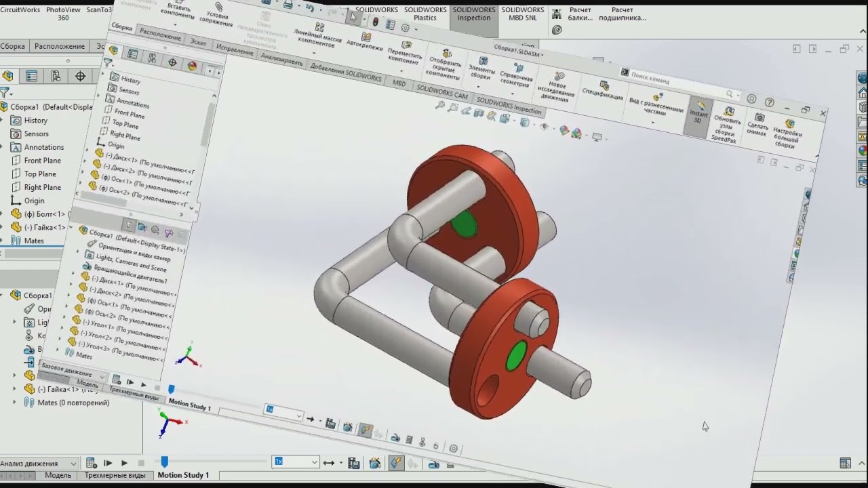Open Display Style cube dropdown in the heads-up toolbar

click(525, 122)
